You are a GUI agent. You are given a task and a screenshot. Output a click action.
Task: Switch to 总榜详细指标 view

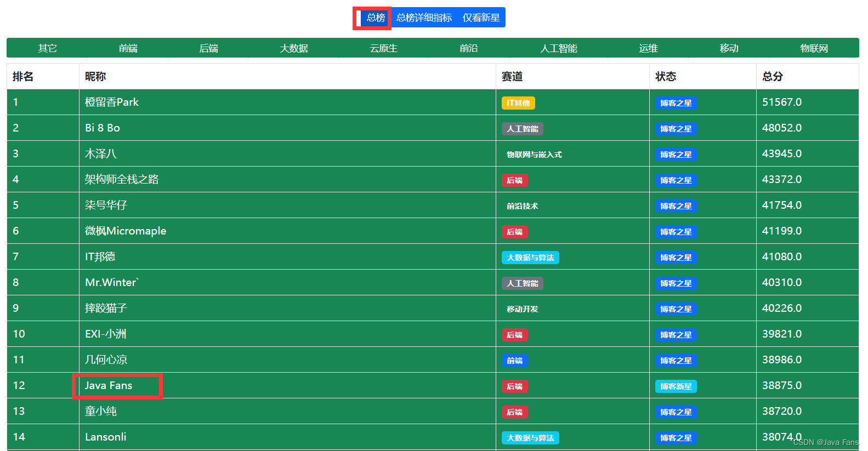424,18
